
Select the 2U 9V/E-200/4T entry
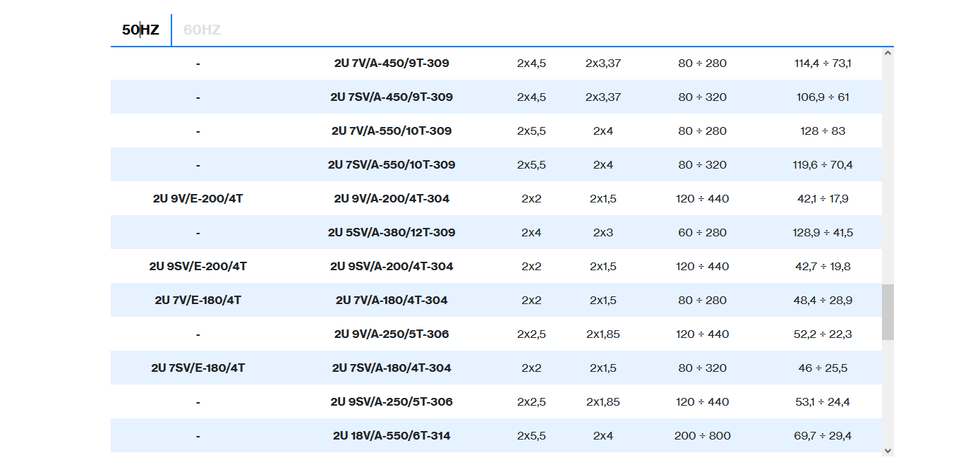(x=198, y=198)
